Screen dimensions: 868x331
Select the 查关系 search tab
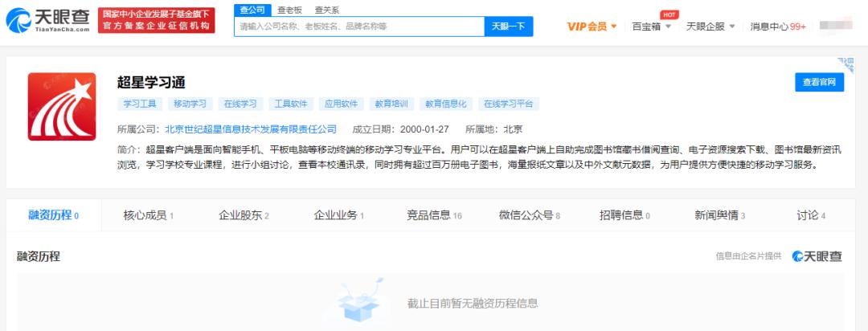coord(327,10)
